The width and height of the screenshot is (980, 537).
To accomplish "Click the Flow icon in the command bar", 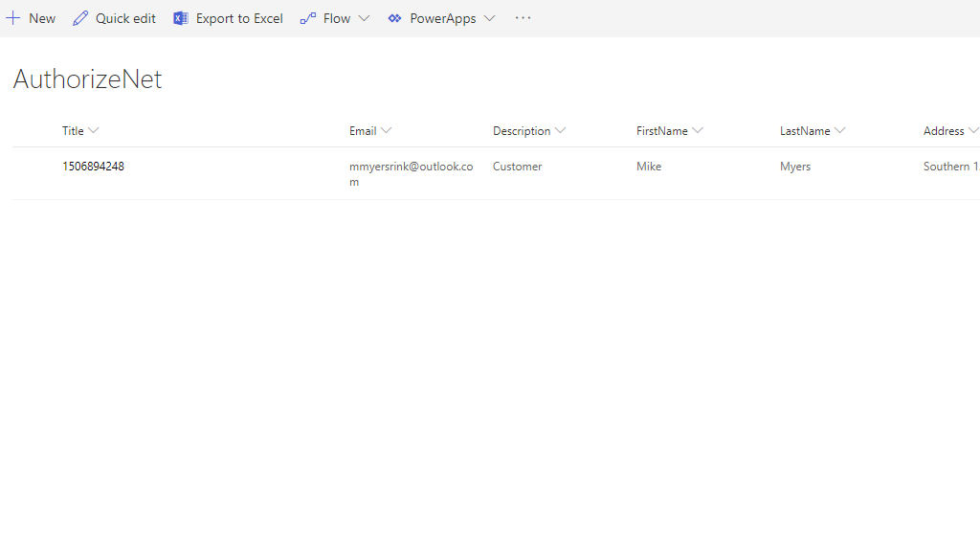I will (x=308, y=18).
